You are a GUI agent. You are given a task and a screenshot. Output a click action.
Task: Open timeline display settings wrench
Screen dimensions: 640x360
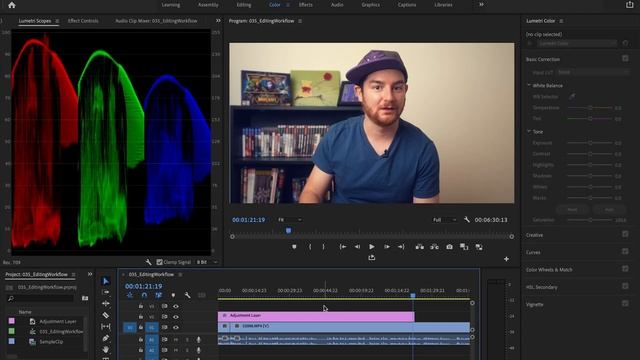pyautogui.click(x=187, y=295)
